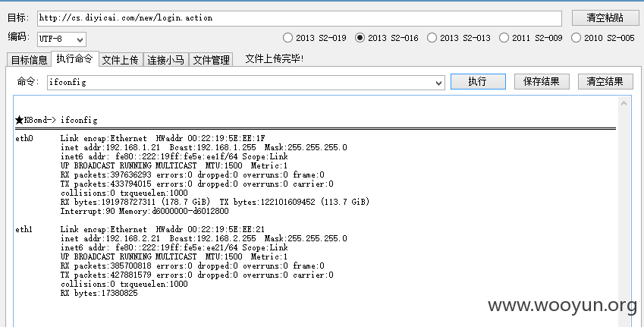Expand the command history dropdown arrow
The width and height of the screenshot is (644, 327).
click(438, 83)
